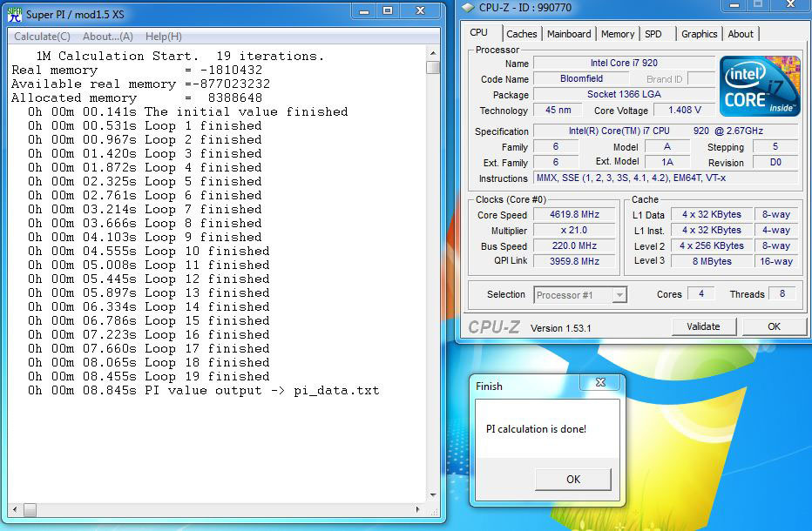Open the About tab in CPU-Z
812x531 pixels.
pyautogui.click(x=741, y=34)
